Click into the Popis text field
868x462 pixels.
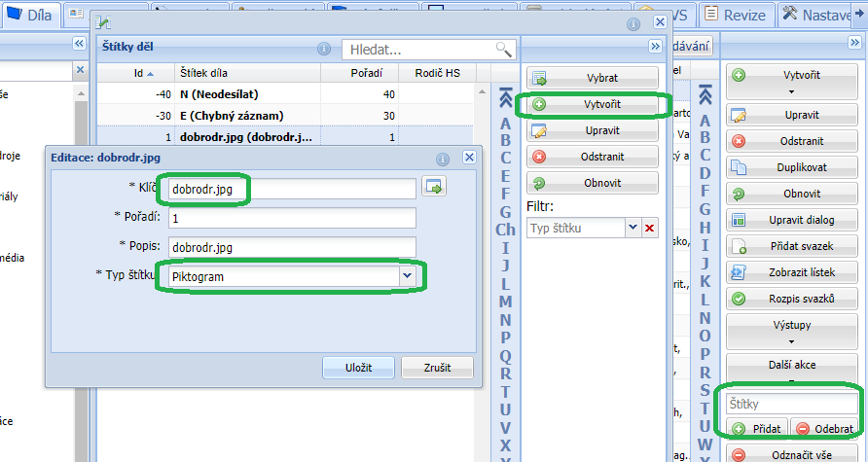point(292,247)
